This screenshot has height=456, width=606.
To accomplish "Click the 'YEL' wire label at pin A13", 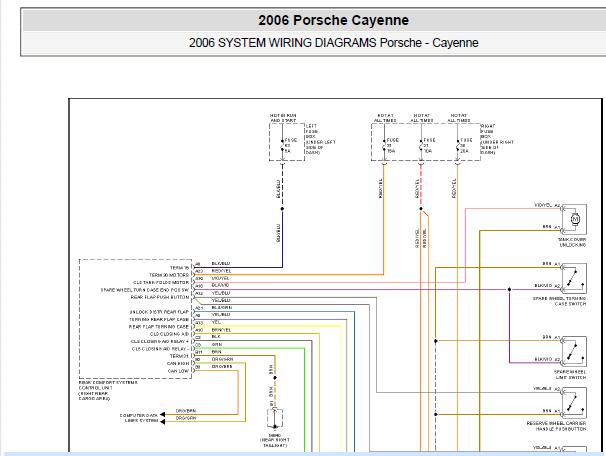I will pos(216,322).
